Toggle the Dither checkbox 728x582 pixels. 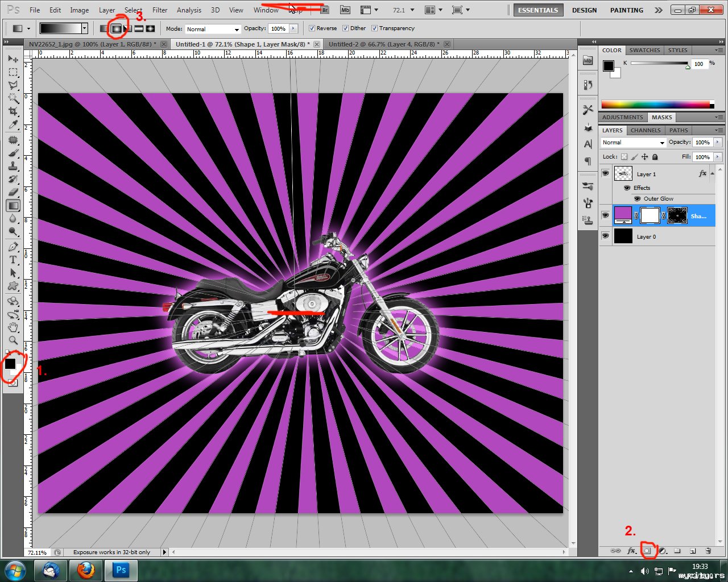click(x=345, y=28)
